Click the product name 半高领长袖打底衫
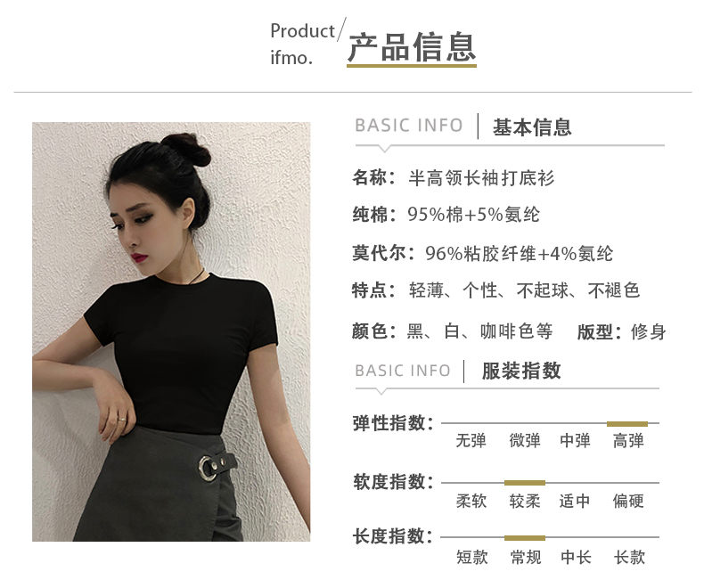704x588 pixels. (481, 178)
